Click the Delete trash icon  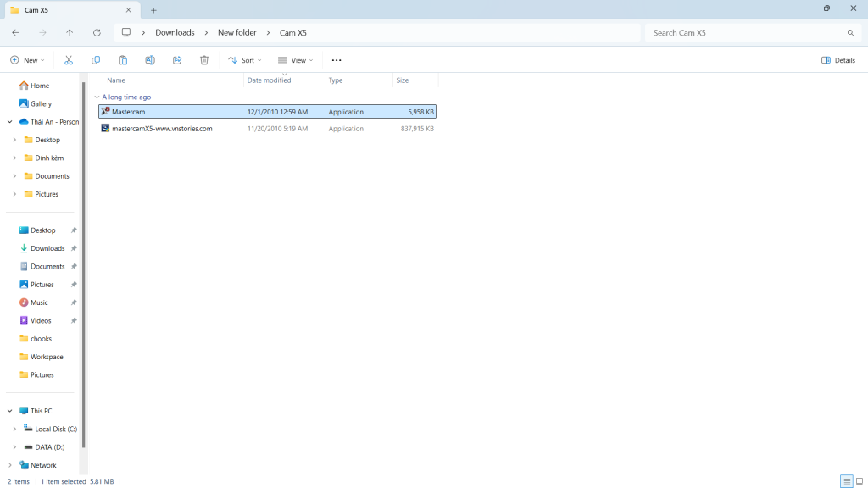[x=204, y=60]
